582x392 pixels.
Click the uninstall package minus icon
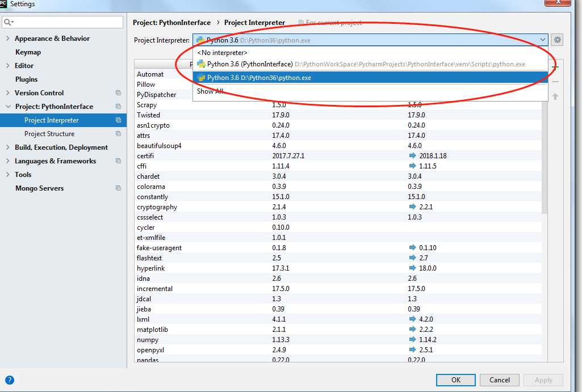click(x=555, y=82)
